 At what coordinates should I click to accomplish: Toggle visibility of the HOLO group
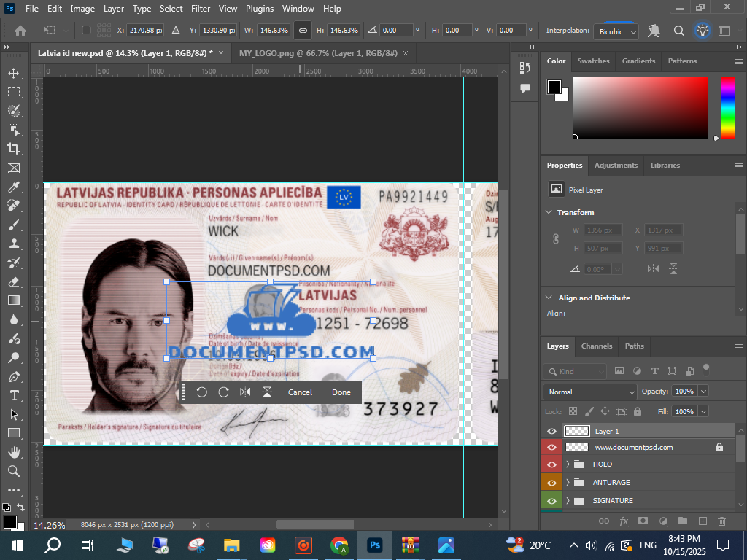pos(551,464)
